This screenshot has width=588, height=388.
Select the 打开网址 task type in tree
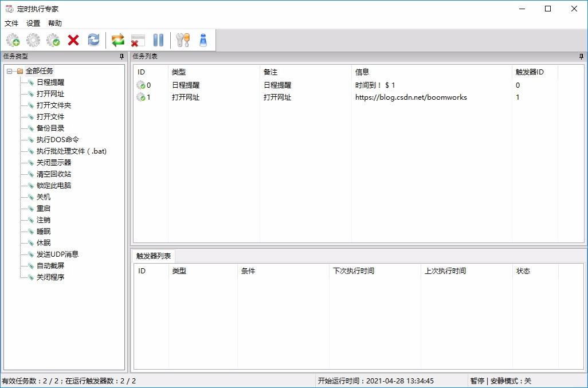point(50,94)
